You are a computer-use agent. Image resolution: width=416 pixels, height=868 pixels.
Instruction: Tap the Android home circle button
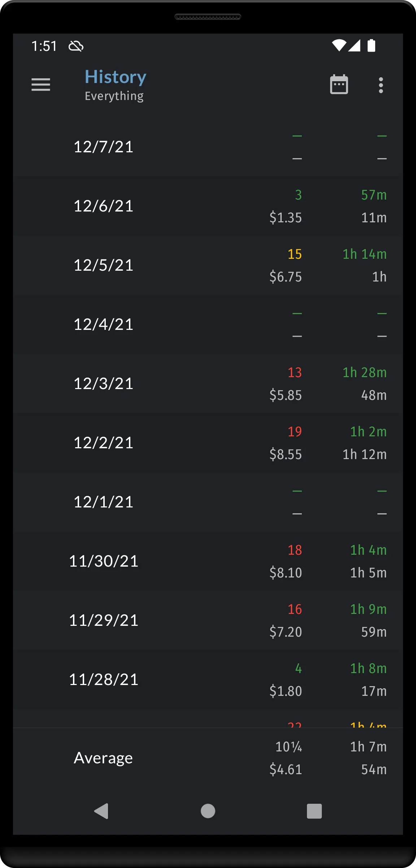coord(208,811)
